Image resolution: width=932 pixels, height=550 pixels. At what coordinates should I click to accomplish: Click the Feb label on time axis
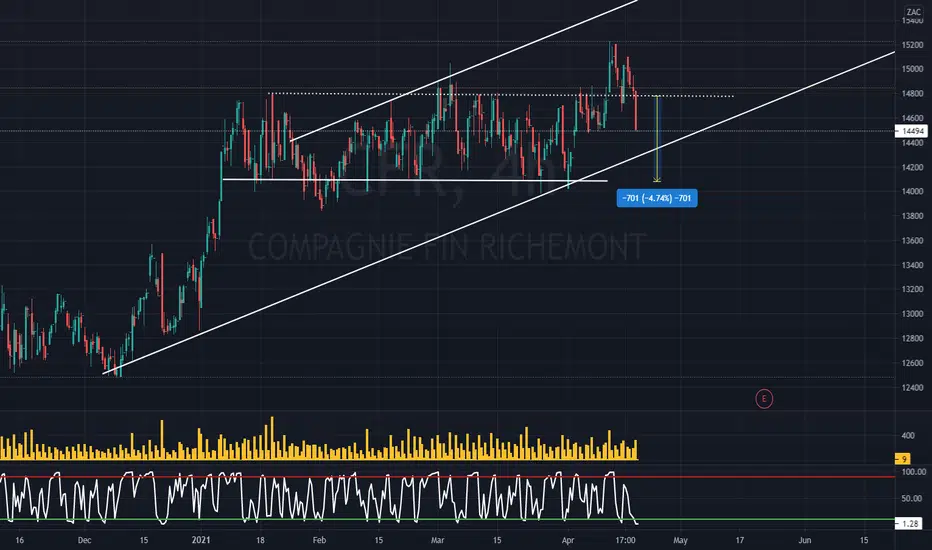pos(319,540)
